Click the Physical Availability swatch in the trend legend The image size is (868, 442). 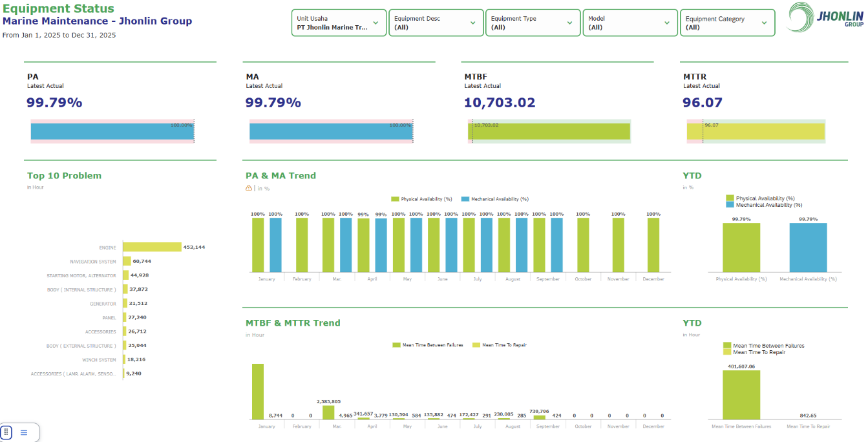pos(395,199)
